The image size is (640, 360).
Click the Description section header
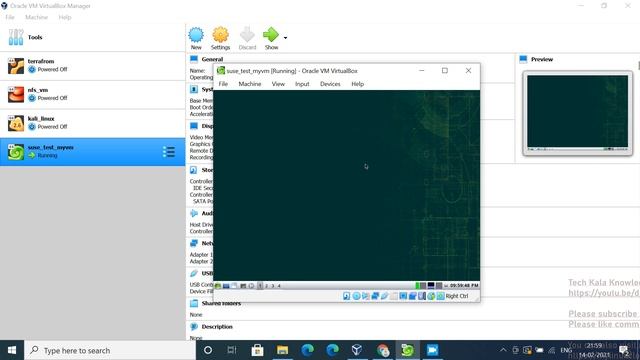(217, 327)
